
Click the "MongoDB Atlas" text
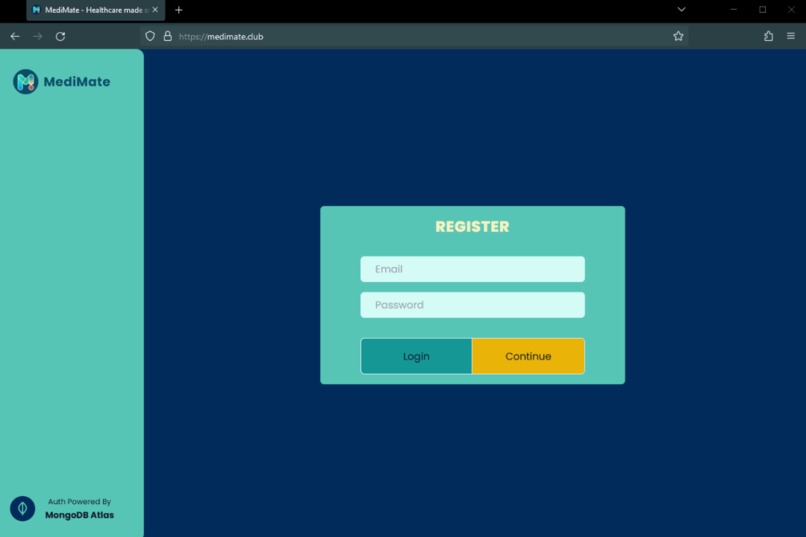coord(80,515)
